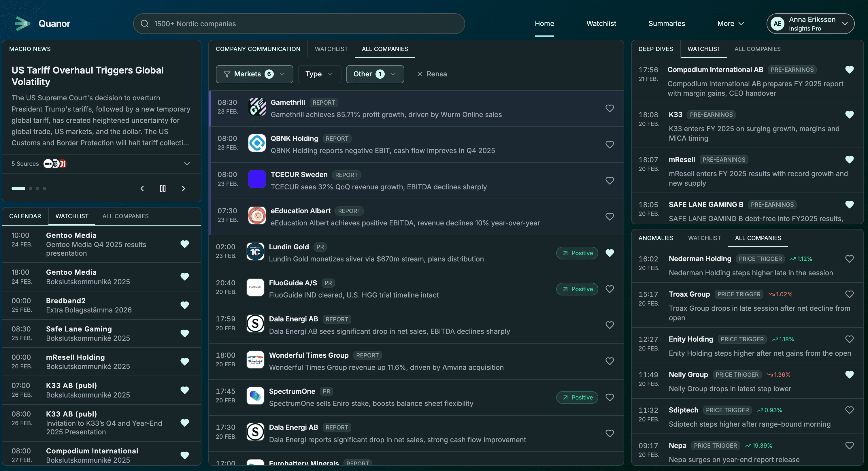Select the second carousel pagination dot
This screenshot has height=471, width=868.
click(30, 189)
